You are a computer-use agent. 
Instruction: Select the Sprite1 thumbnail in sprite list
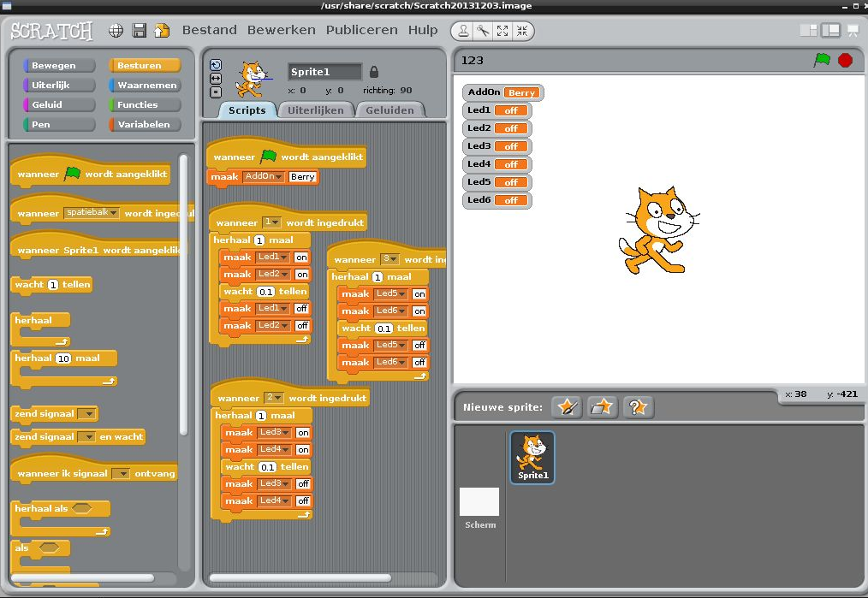tap(532, 458)
